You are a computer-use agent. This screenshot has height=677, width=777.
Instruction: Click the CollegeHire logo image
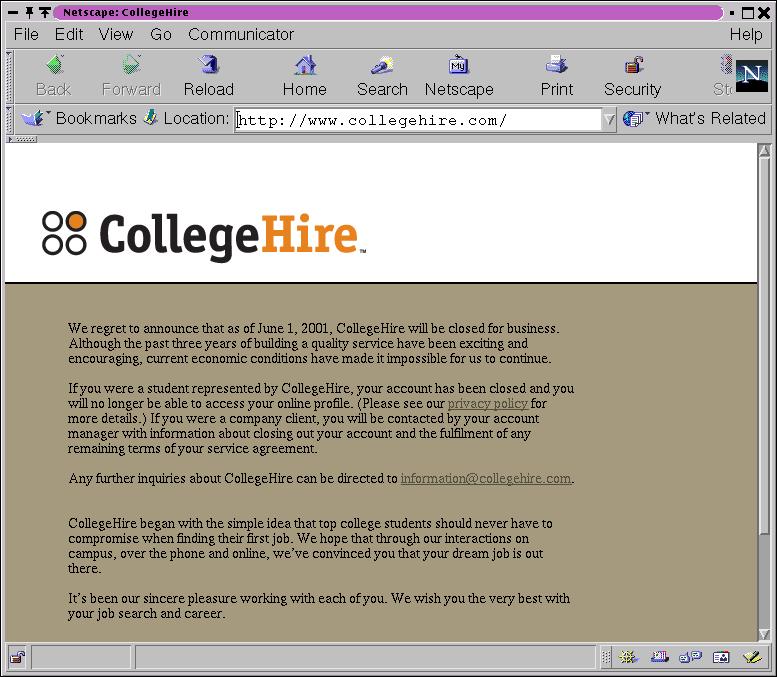pyautogui.click(x=204, y=235)
